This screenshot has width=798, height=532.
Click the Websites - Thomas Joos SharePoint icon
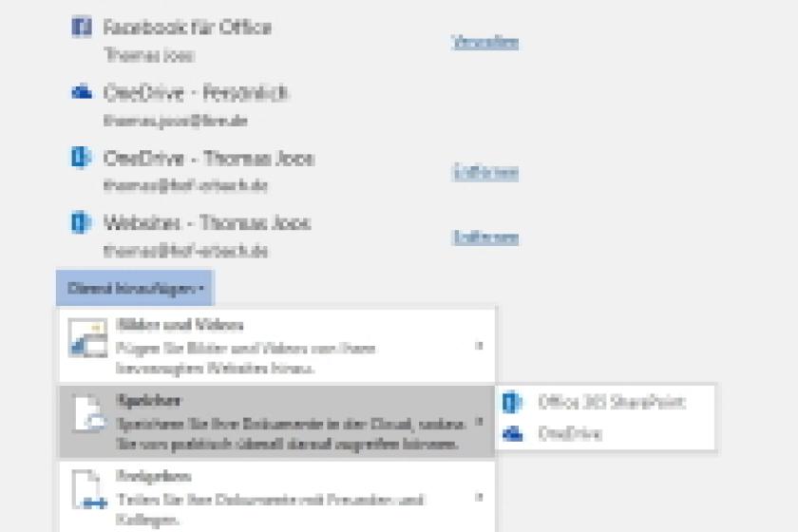coord(81,222)
